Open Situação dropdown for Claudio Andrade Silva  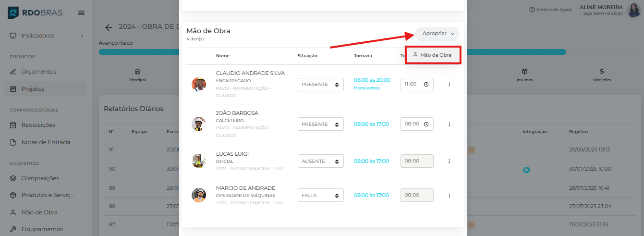pos(320,85)
